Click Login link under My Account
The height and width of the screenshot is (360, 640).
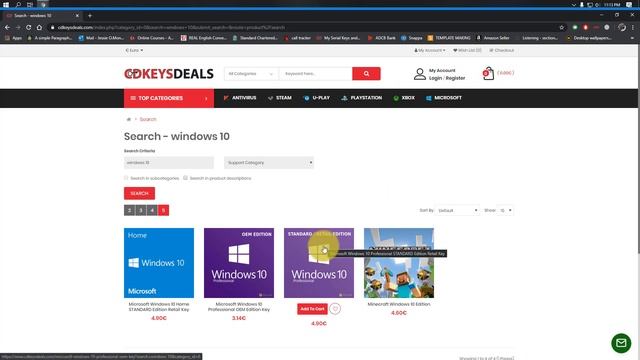435,78
